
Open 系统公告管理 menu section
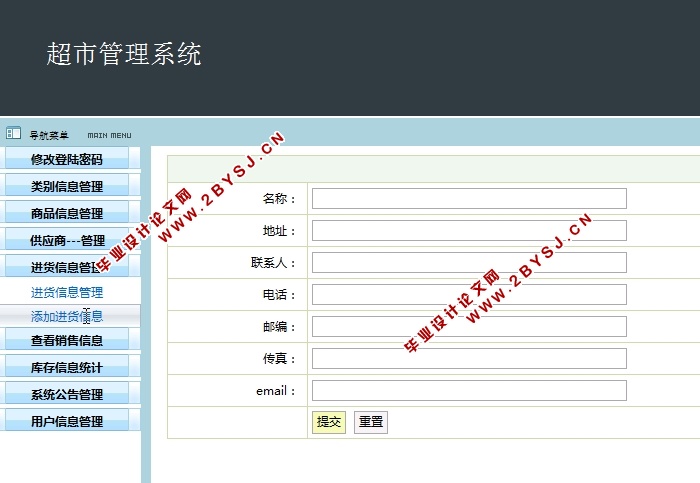point(67,395)
